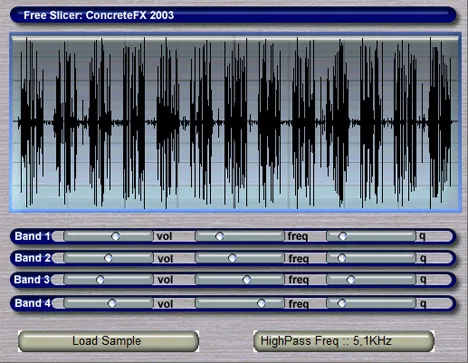Click the HighPass Freq 5,1KHz button

(344, 341)
